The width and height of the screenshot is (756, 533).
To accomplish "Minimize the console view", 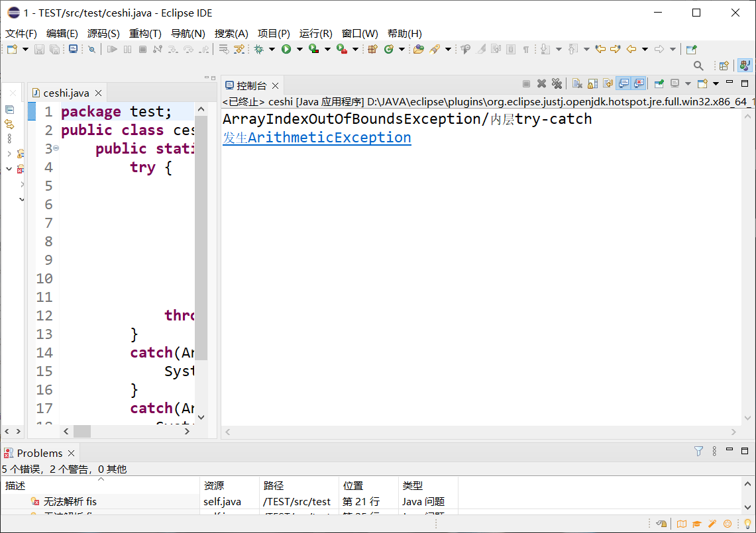I will [729, 83].
